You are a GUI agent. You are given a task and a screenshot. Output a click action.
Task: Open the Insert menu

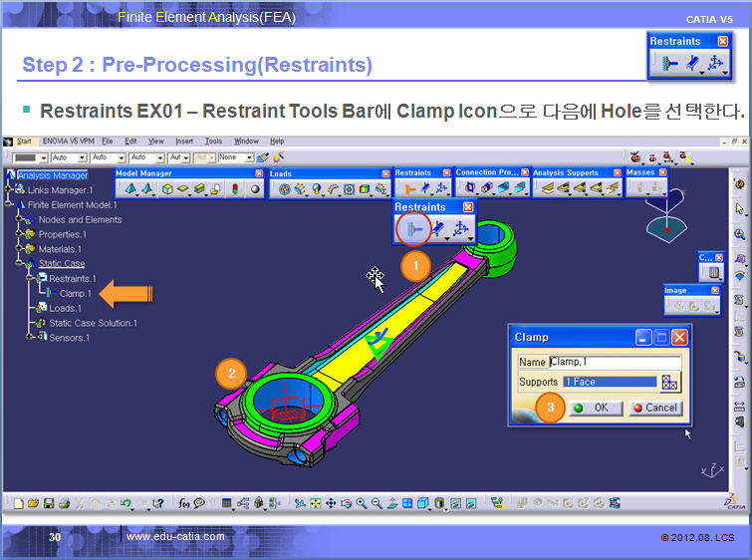[x=184, y=141]
